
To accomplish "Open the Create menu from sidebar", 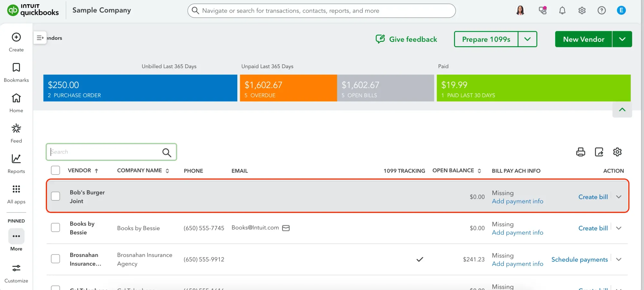I will [x=16, y=37].
